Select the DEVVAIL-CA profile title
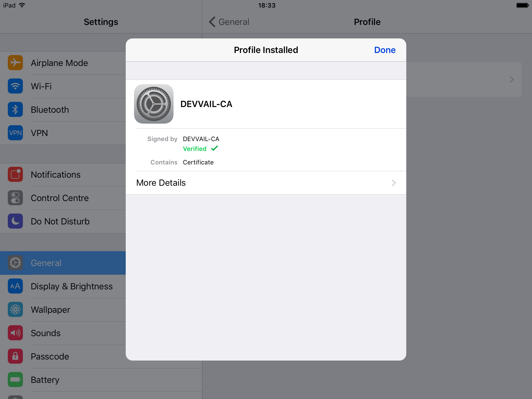This screenshot has height=399, width=532. point(206,104)
